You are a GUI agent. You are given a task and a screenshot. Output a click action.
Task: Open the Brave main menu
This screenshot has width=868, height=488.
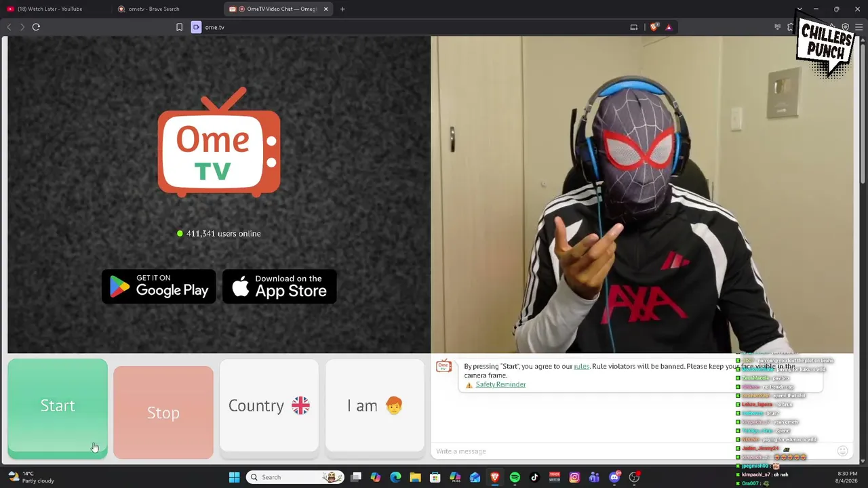tap(859, 27)
